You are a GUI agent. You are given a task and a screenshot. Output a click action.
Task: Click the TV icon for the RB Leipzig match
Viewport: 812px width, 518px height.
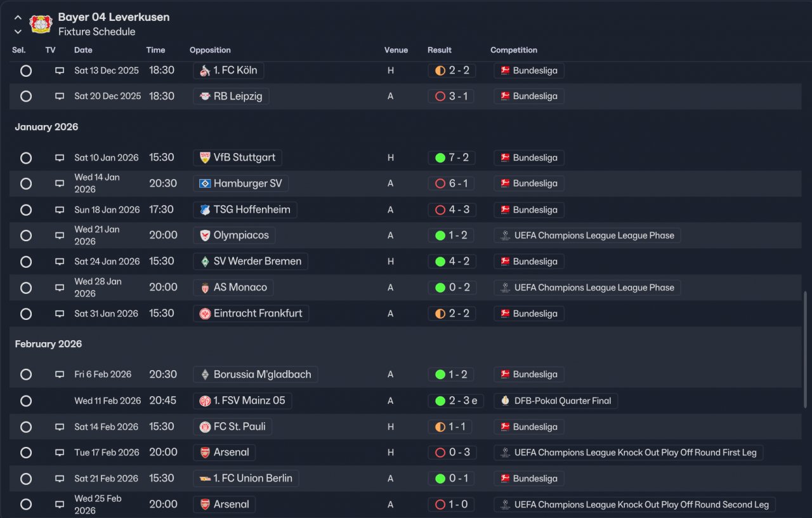point(60,96)
